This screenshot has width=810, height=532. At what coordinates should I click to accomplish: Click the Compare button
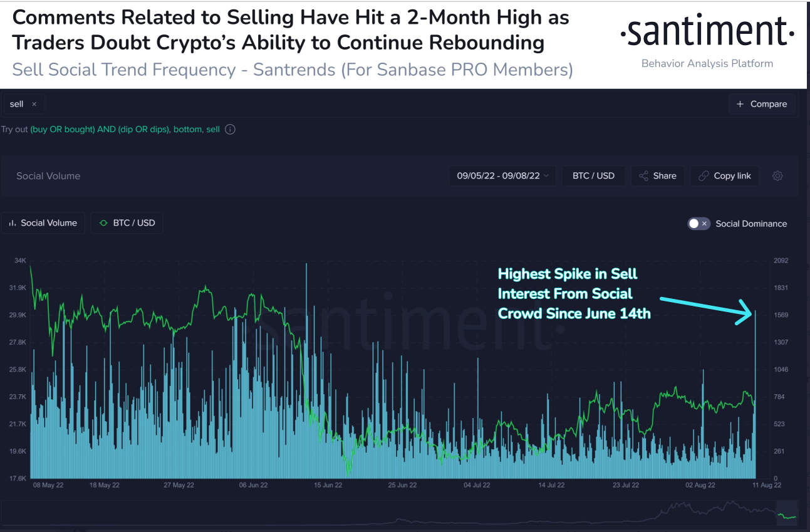coord(762,104)
